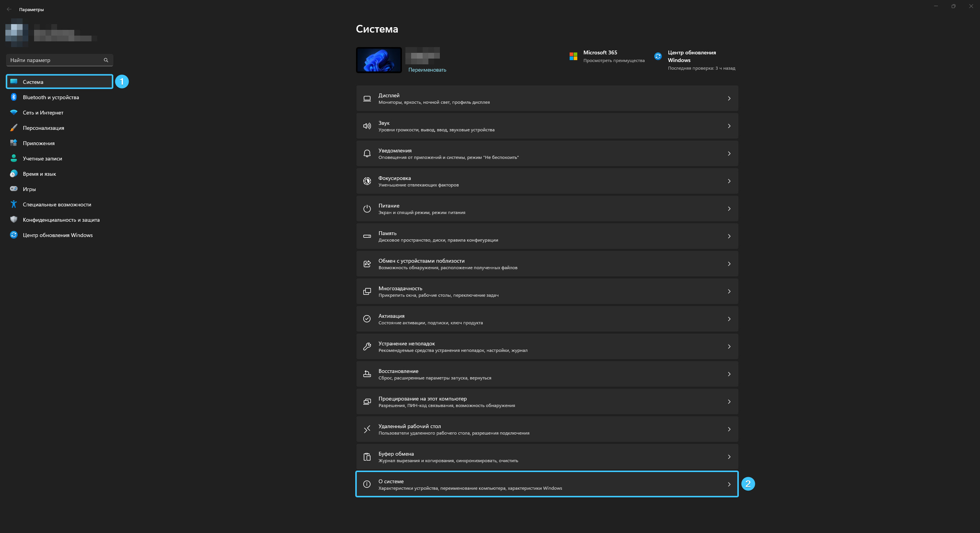This screenshot has height=533, width=980.
Task: Click the Storage drive icon
Action: (367, 236)
